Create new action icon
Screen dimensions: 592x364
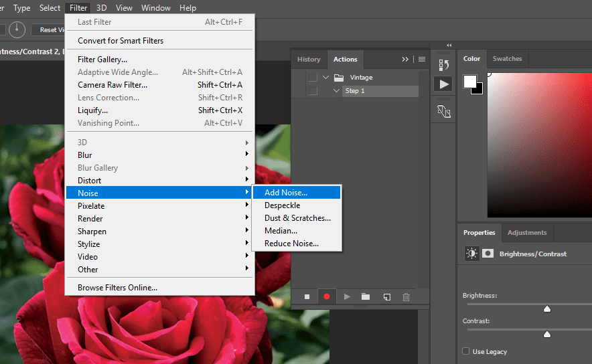tap(386, 297)
